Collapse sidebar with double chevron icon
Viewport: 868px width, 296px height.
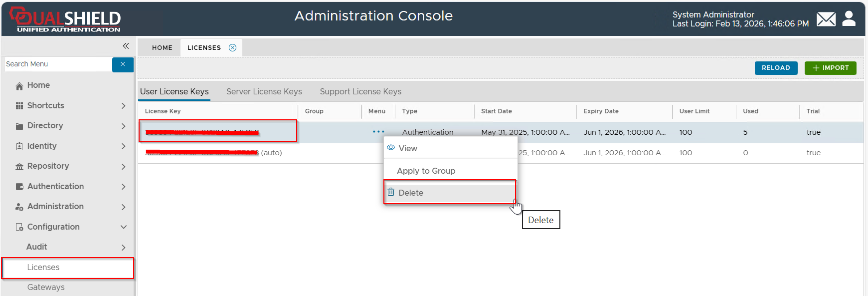(126, 46)
